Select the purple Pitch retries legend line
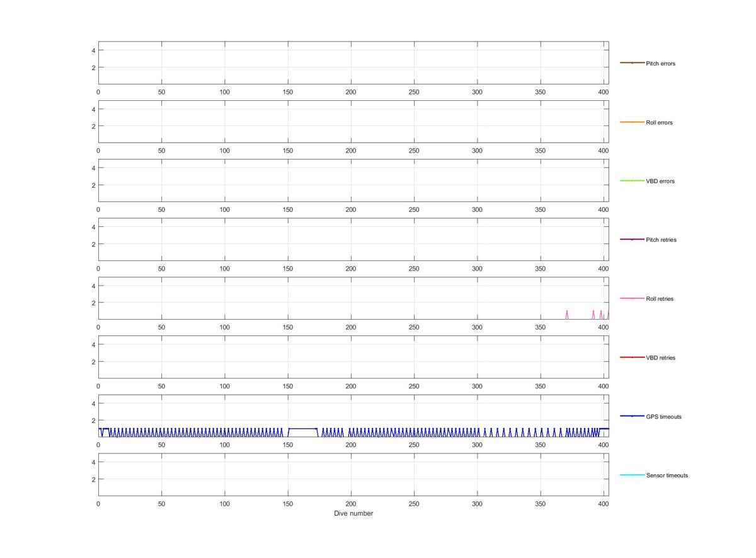 [x=632, y=240]
